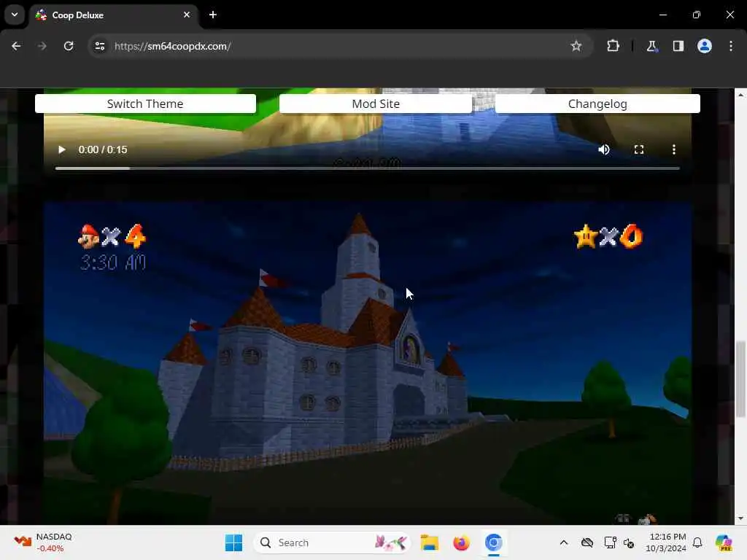This screenshot has height=560, width=747.
Task: Click the taskbar Search box
Action: point(332,542)
